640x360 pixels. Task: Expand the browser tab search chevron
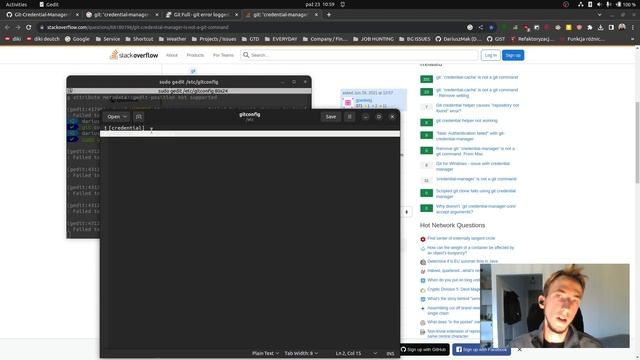(x=599, y=15)
